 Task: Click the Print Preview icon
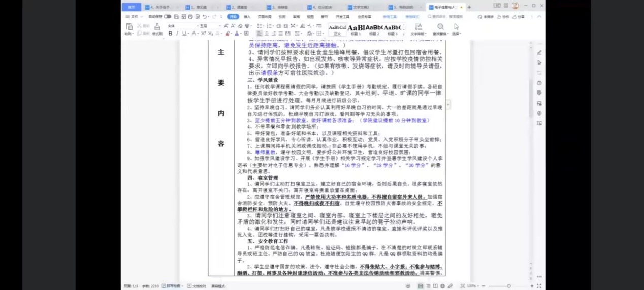point(198,17)
